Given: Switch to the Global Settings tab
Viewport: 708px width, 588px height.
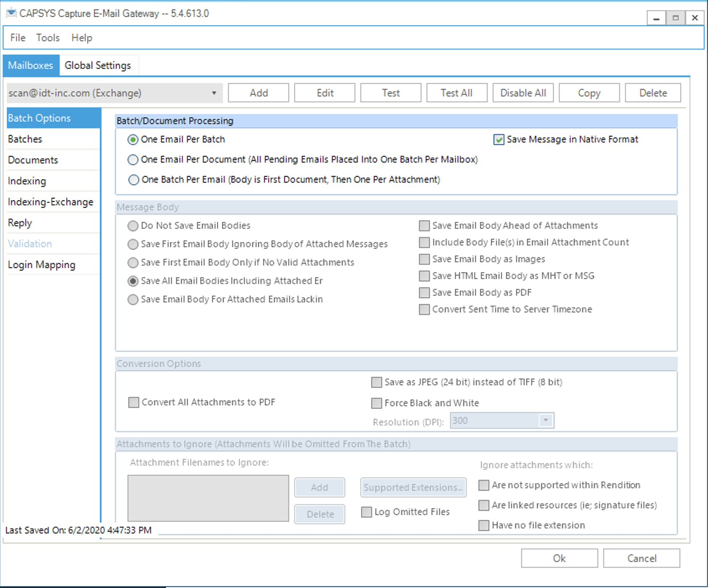Looking at the screenshot, I should pos(98,65).
